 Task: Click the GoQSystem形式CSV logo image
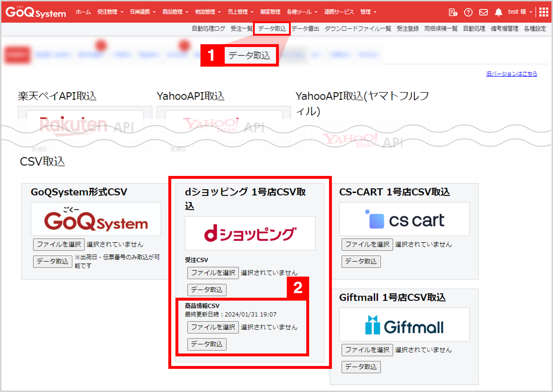(x=96, y=219)
